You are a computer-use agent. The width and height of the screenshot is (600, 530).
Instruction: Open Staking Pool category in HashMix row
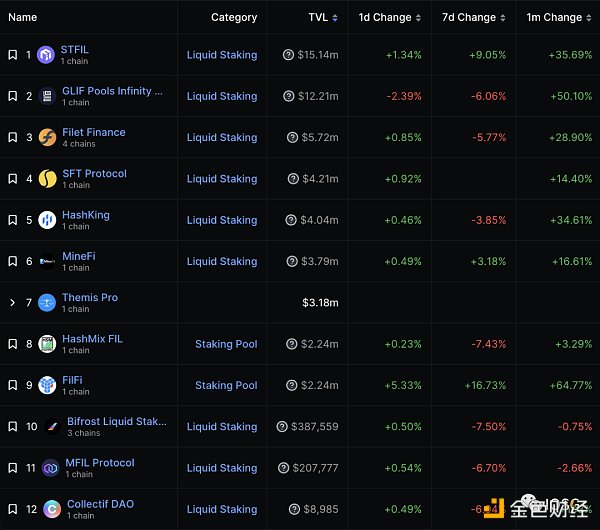(226, 344)
